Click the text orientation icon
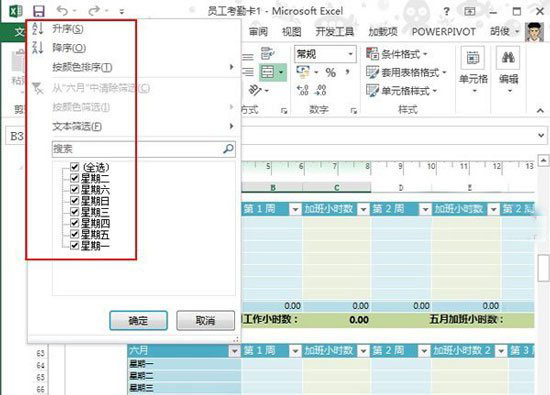This screenshot has height=395, width=550. pyautogui.click(x=256, y=90)
